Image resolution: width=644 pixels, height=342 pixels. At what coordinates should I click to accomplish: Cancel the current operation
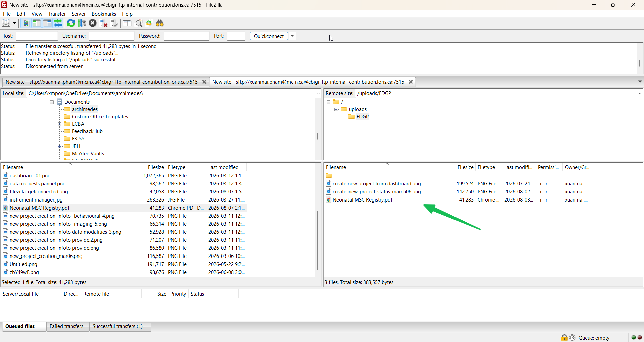pos(93,23)
